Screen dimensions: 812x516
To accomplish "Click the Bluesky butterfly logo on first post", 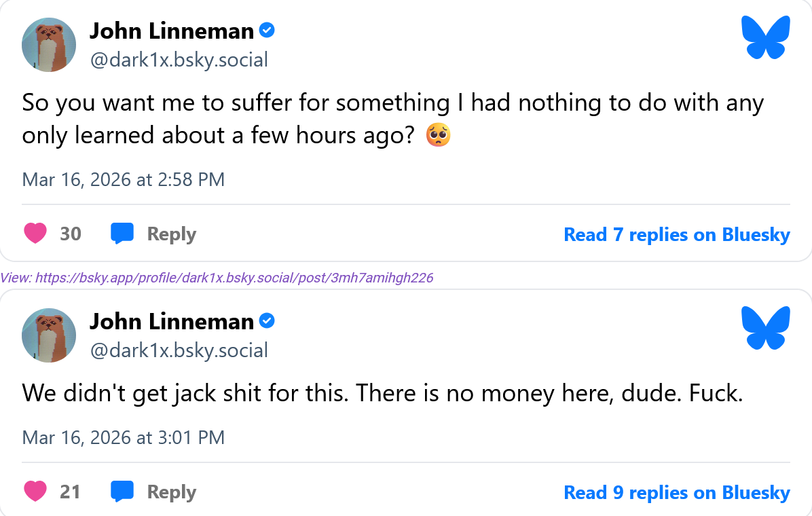I will click(765, 37).
